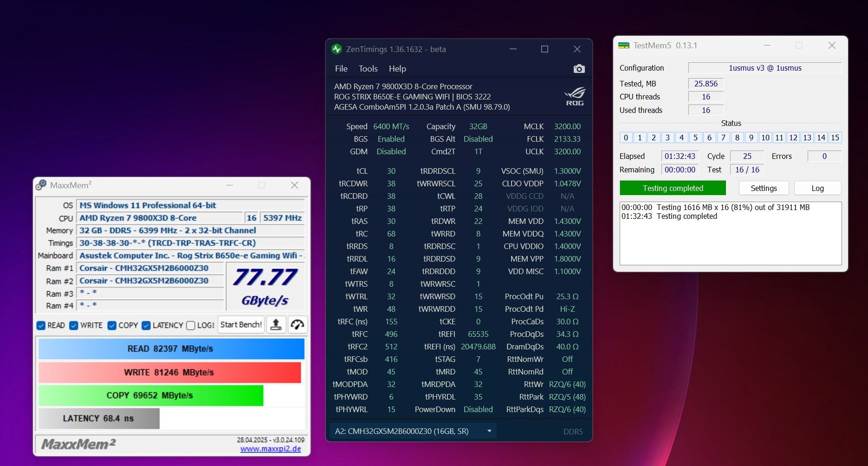This screenshot has height=466, width=868.
Task: Click the Used threads value 16
Action: pos(706,110)
